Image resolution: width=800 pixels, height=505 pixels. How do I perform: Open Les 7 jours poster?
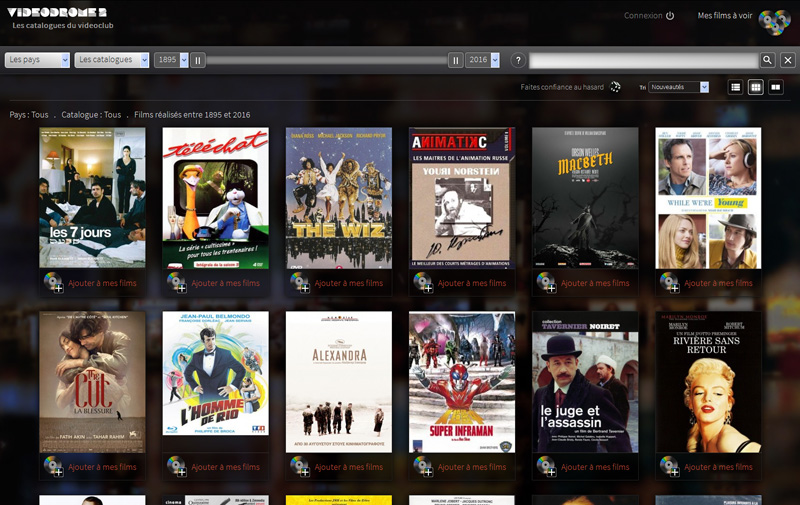click(x=92, y=198)
